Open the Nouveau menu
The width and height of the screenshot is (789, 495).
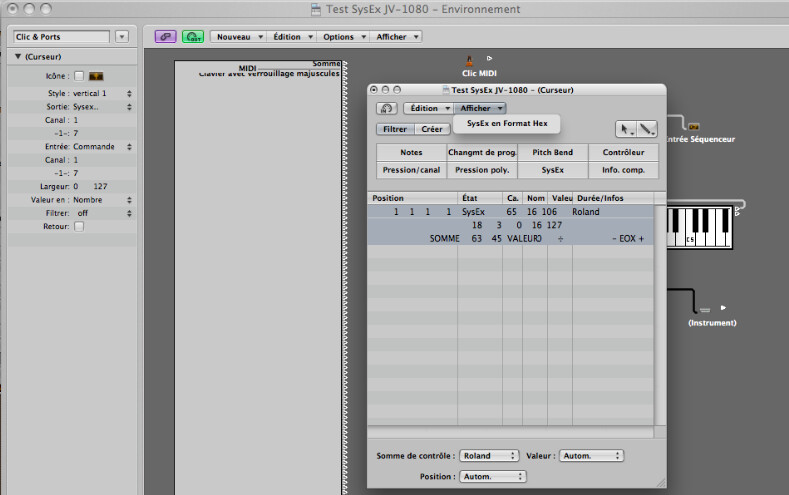[x=238, y=37]
